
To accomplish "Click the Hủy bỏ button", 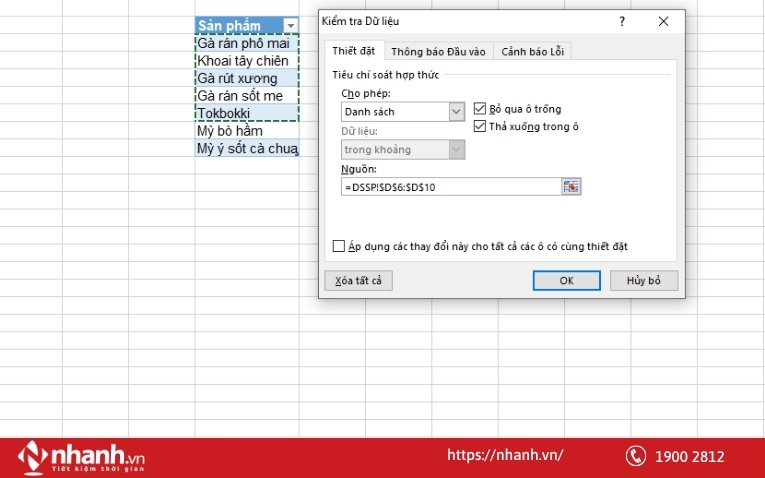I will (644, 281).
